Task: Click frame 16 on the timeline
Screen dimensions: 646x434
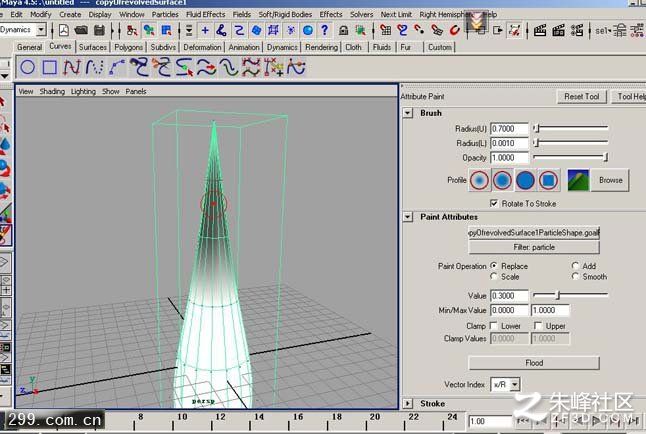Action: (x=297, y=417)
